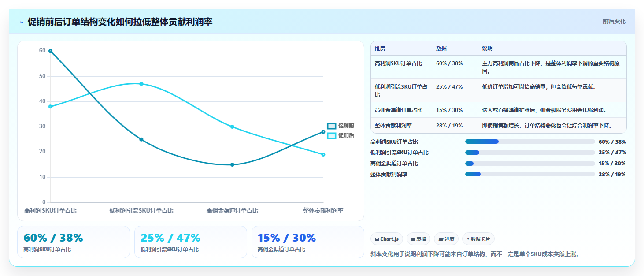Viewport: 644px width, 276px height.
Task: Select table cell 低利润引流SKU订单占比
Action: coord(401,90)
